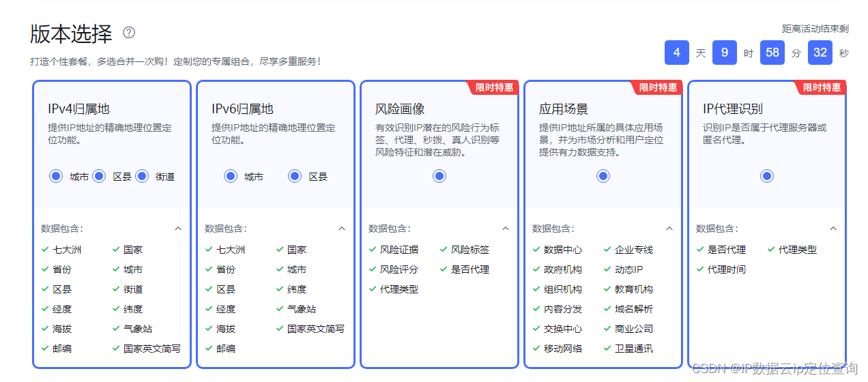Click the countdown minutes box showing 58
The image size is (868, 382).
click(772, 53)
